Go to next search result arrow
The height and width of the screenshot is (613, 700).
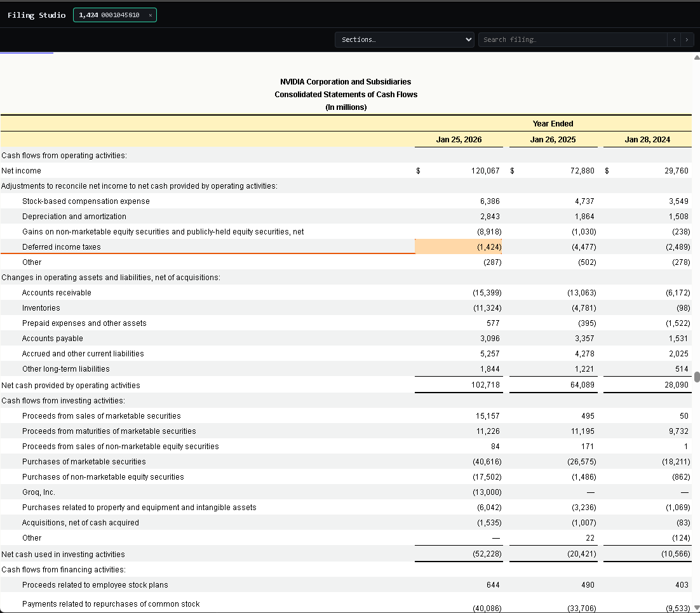[687, 40]
